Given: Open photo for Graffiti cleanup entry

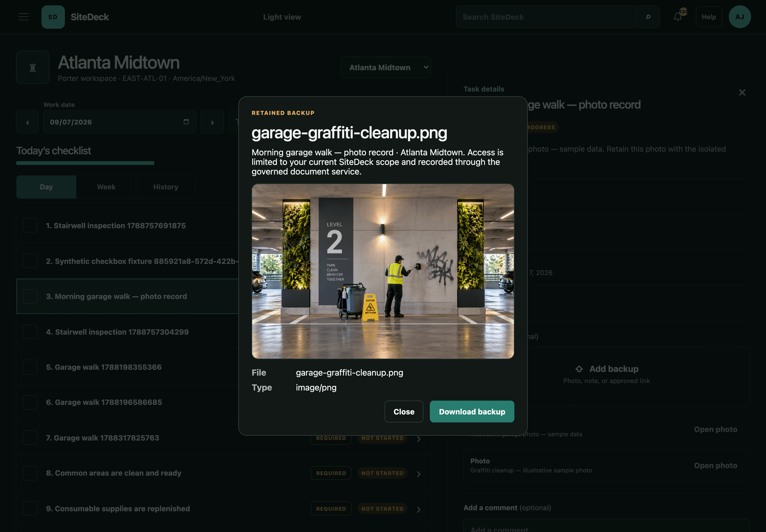Looking at the screenshot, I should [715, 465].
